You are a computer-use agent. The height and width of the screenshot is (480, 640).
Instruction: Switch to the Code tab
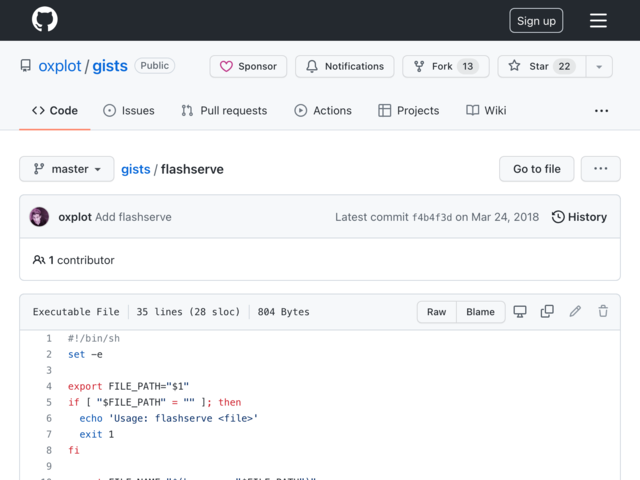point(55,111)
